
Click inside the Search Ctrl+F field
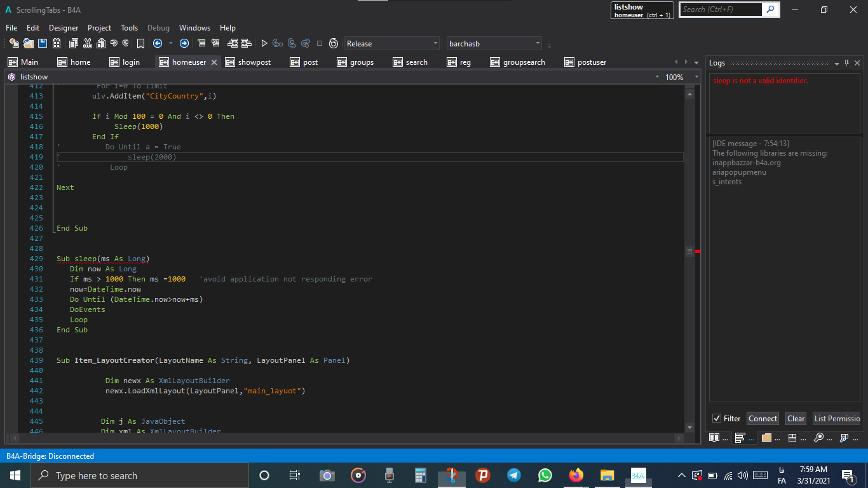721,10
